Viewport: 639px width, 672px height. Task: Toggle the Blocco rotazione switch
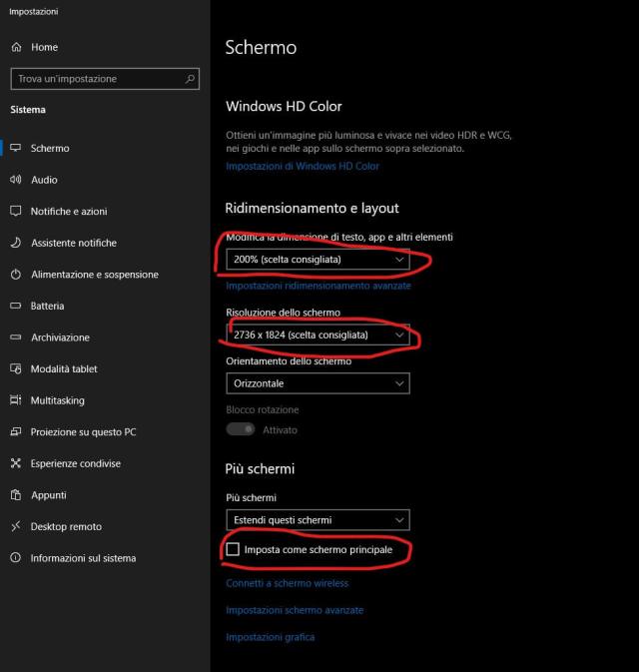point(240,429)
